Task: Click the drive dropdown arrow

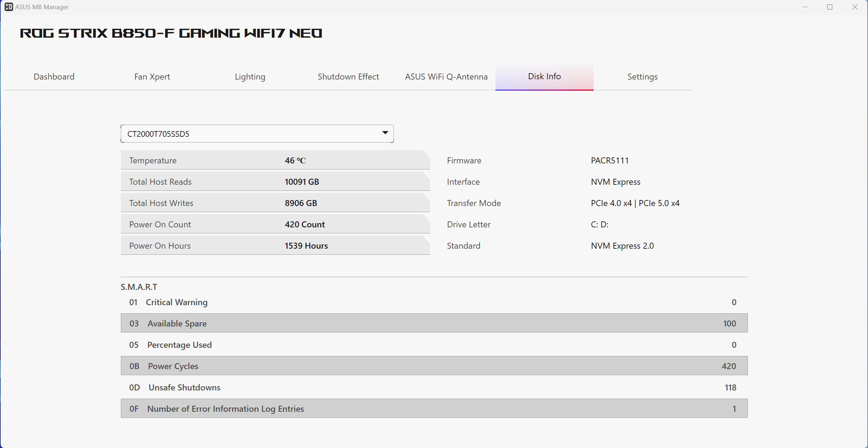Action: (x=385, y=133)
